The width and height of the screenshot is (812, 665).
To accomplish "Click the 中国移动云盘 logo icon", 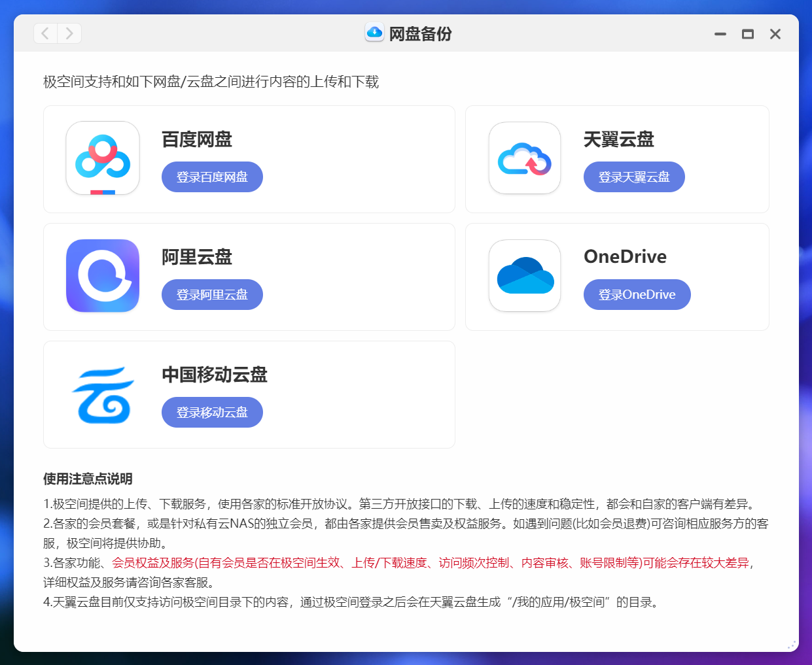I will pos(103,393).
